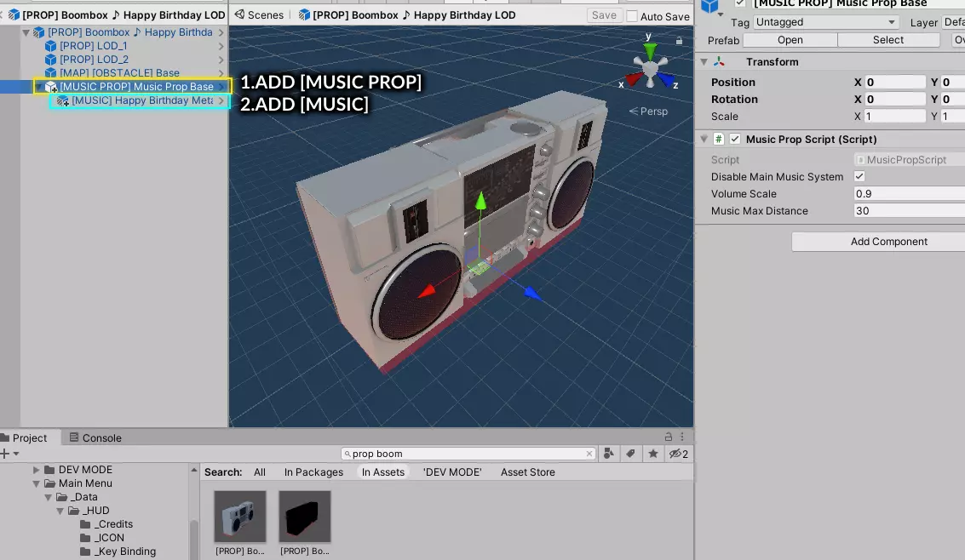Select the Asset Store search filter
965x560 pixels.
pos(527,472)
